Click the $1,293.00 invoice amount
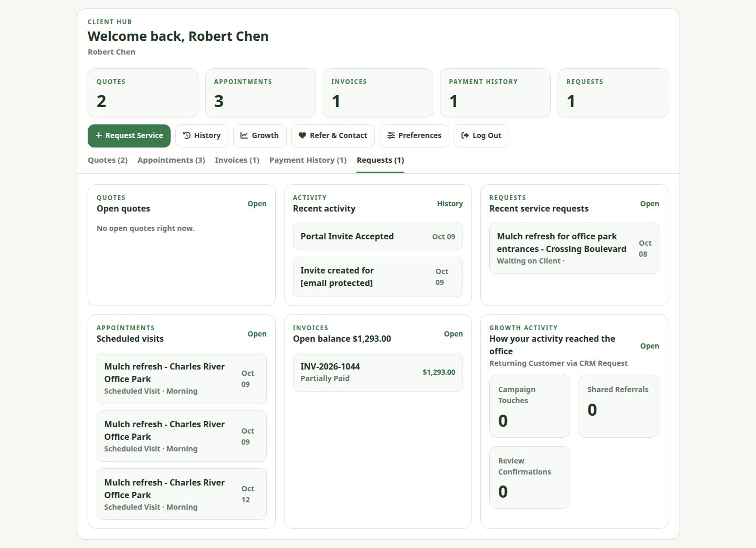 (x=439, y=372)
